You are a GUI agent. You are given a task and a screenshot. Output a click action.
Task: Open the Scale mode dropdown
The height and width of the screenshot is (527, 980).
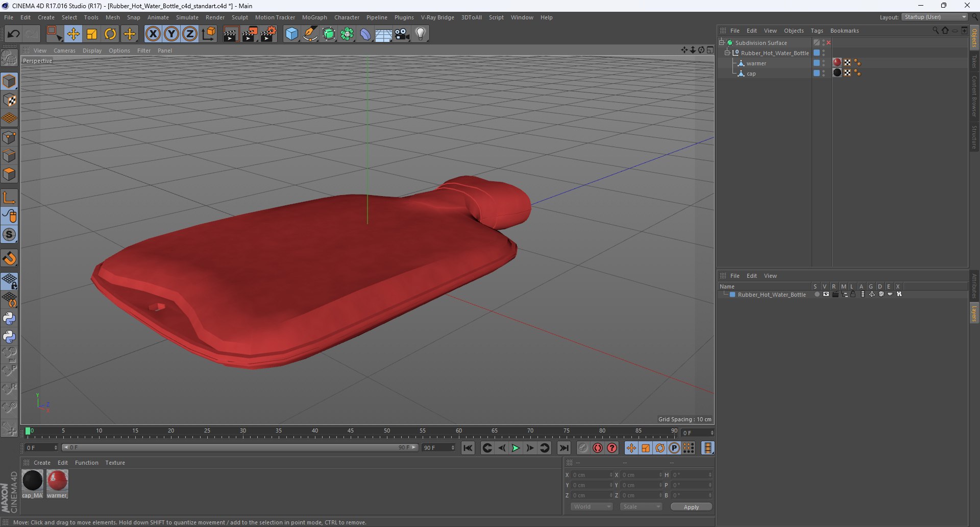[641, 507]
